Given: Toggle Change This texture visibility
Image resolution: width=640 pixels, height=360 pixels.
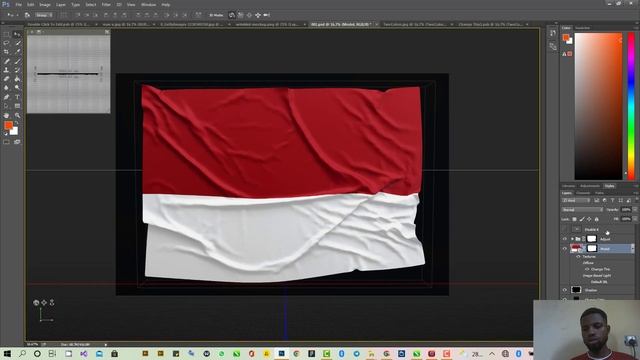Looking at the screenshot, I should (x=587, y=269).
